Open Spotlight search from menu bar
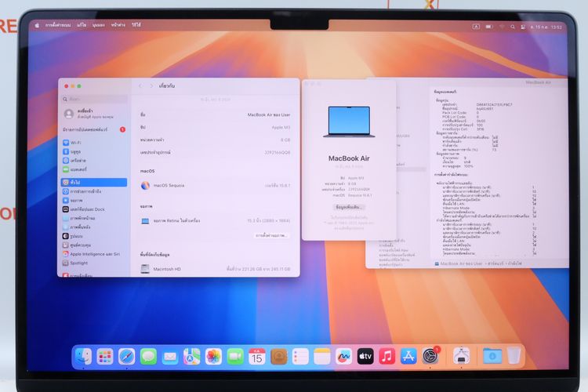This screenshot has height=392, width=588. click(512, 27)
